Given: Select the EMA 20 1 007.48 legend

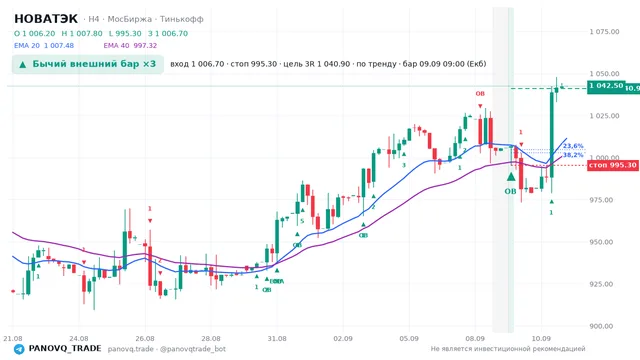Looking at the screenshot, I should click(x=44, y=45).
